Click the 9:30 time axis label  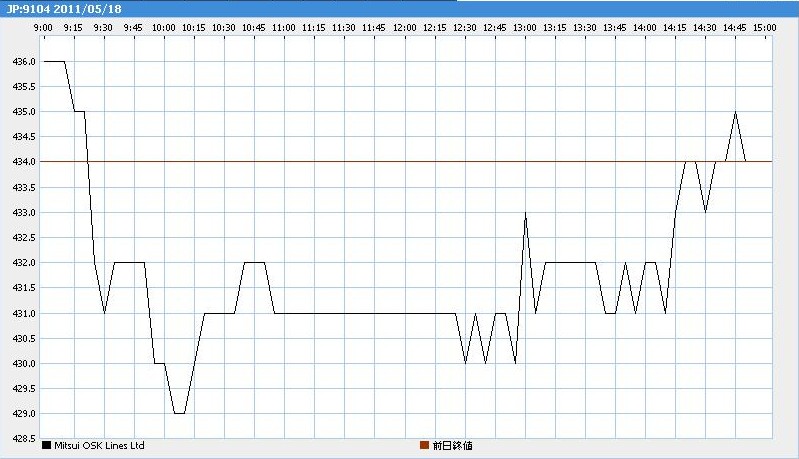(x=103, y=28)
